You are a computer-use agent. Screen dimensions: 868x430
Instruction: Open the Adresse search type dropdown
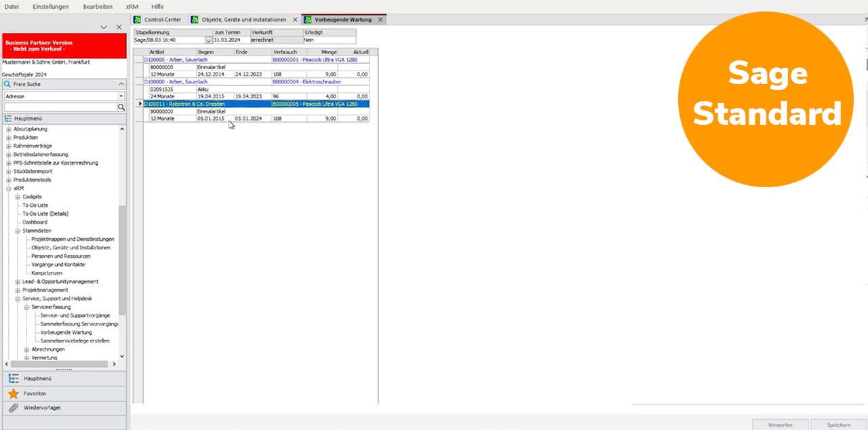tap(121, 96)
